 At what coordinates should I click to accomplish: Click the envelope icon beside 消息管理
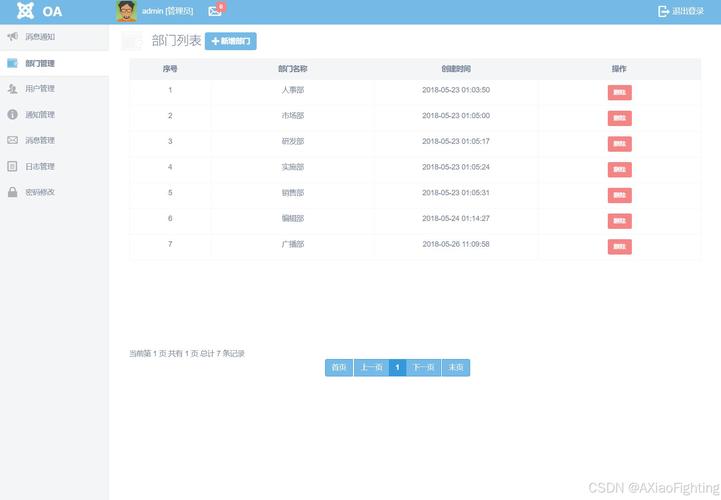click(12, 140)
